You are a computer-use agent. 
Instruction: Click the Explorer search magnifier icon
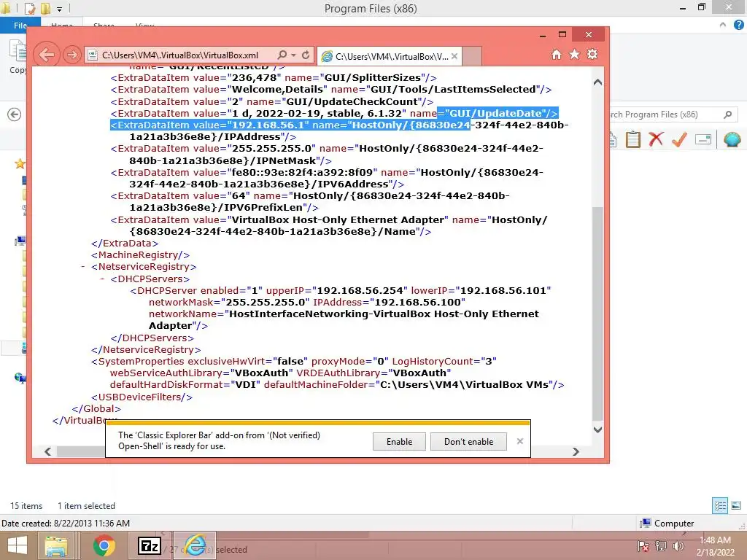pos(727,114)
